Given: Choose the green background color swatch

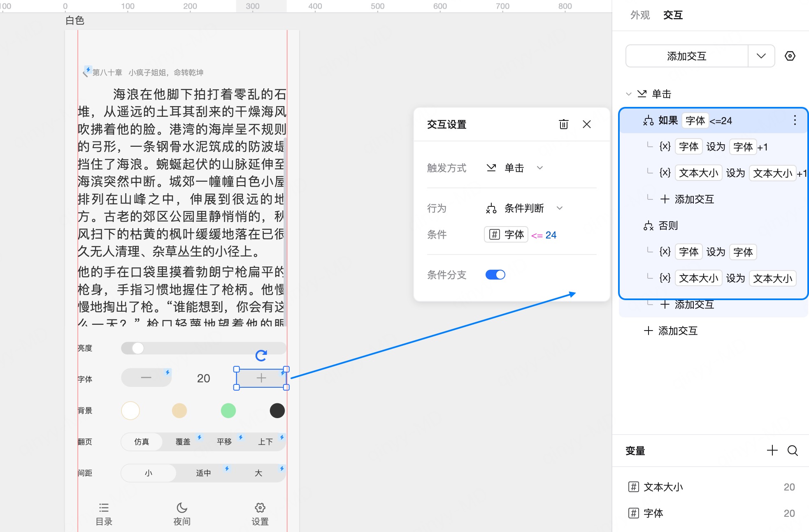Looking at the screenshot, I should 228,410.
